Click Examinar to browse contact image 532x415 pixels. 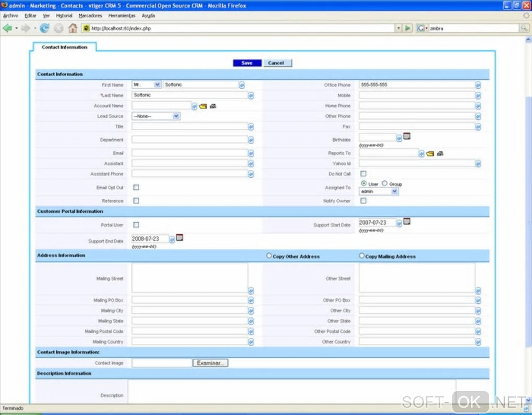point(210,363)
